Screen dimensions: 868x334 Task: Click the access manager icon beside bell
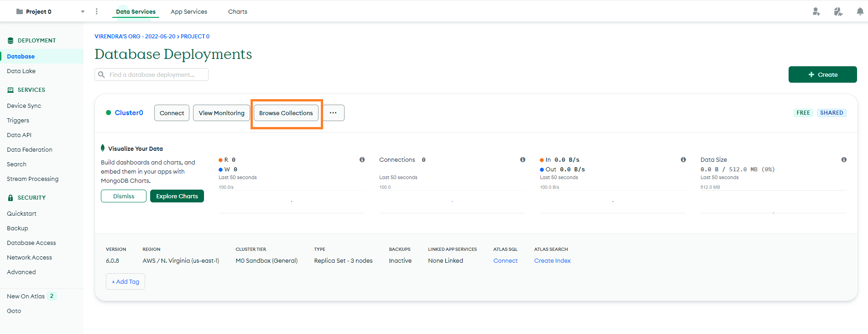point(838,11)
